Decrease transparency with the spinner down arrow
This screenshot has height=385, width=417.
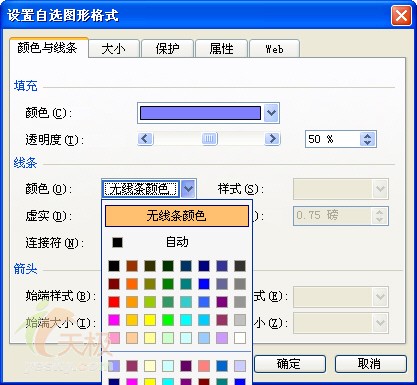367,143
